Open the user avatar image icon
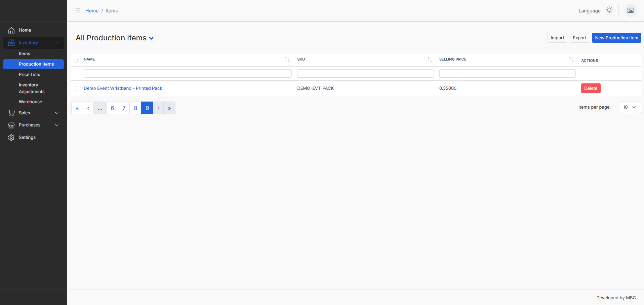 (631, 10)
